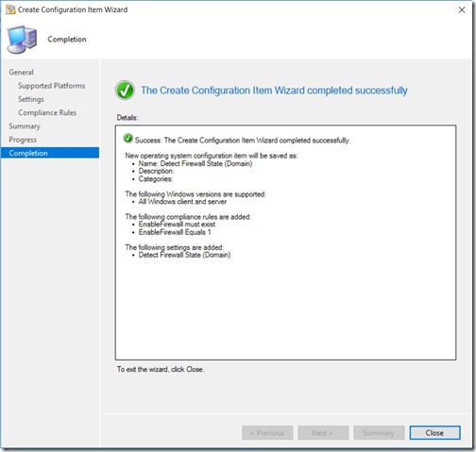Click the 'Create Configuration Item Wizard' window title

[73, 9]
